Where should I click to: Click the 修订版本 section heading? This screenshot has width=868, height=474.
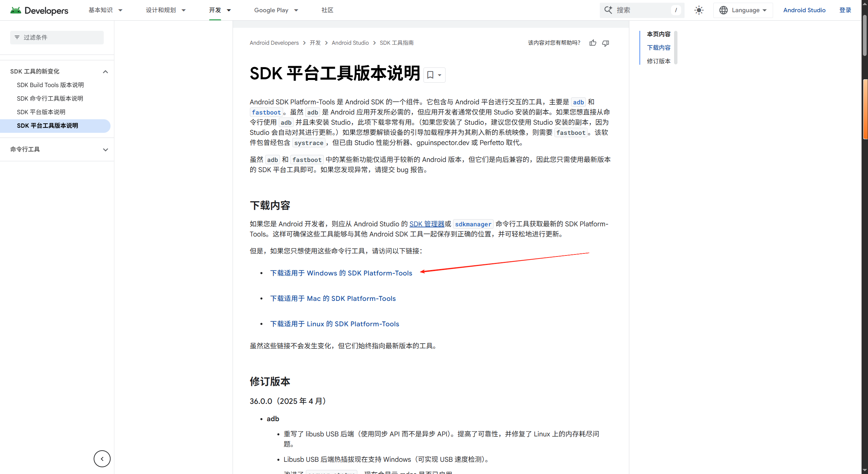click(x=270, y=382)
